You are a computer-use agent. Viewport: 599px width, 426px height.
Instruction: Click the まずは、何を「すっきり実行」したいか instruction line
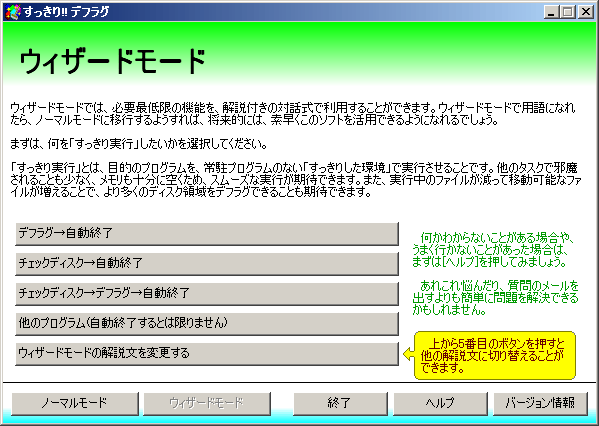138,144
